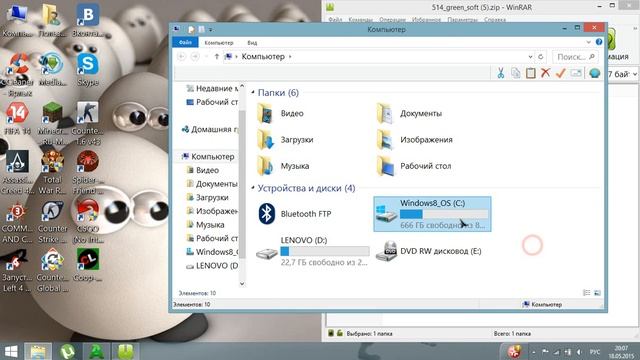The width and height of the screenshot is (640, 360).
Task: Click the LENOVO (D:) capacity bar
Action: pyautogui.click(x=324, y=251)
